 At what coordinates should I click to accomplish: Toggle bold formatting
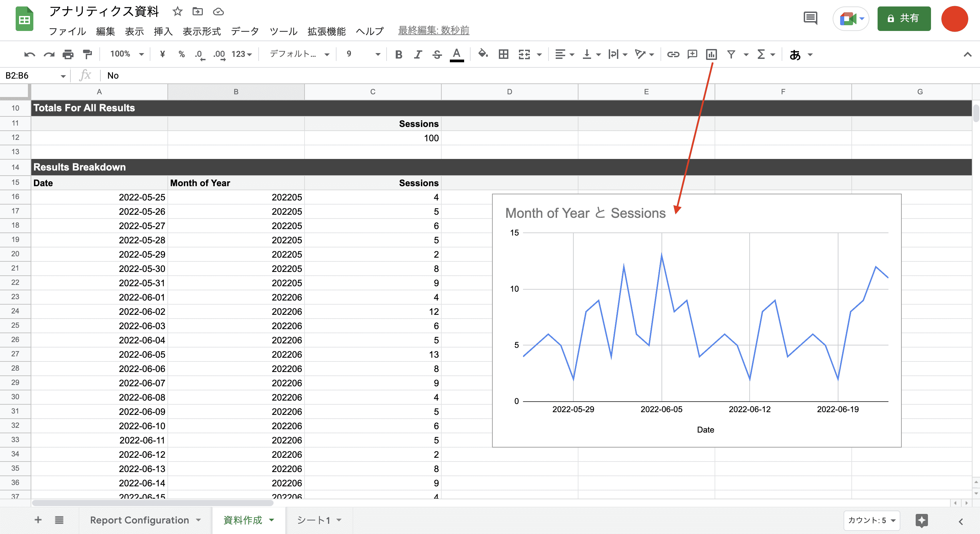click(x=398, y=54)
